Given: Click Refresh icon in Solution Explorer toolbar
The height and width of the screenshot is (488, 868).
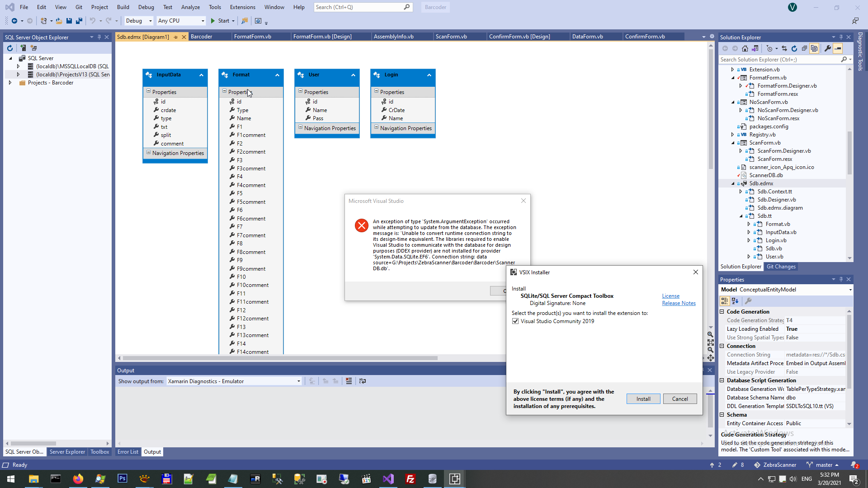Looking at the screenshot, I should [794, 48].
